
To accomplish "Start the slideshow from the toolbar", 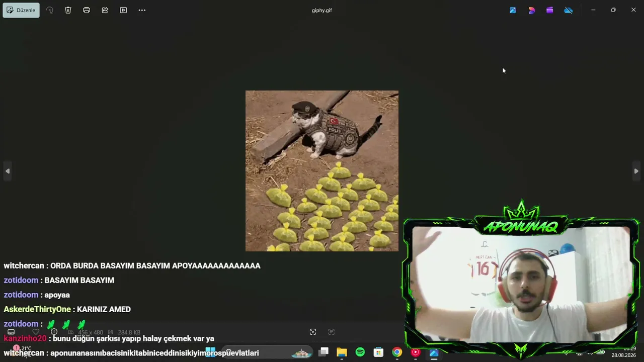I will [123, 10].
